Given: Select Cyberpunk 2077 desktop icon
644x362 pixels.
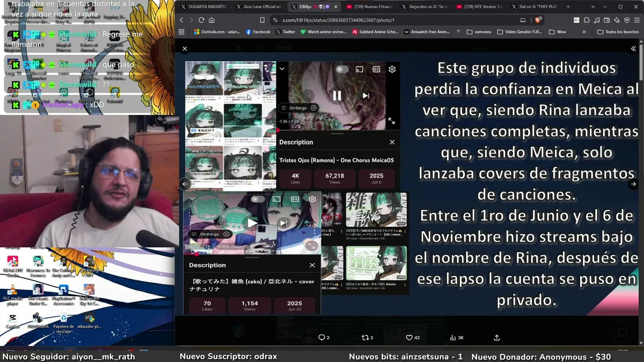Looking at the screenshot, I should [89, 266].
